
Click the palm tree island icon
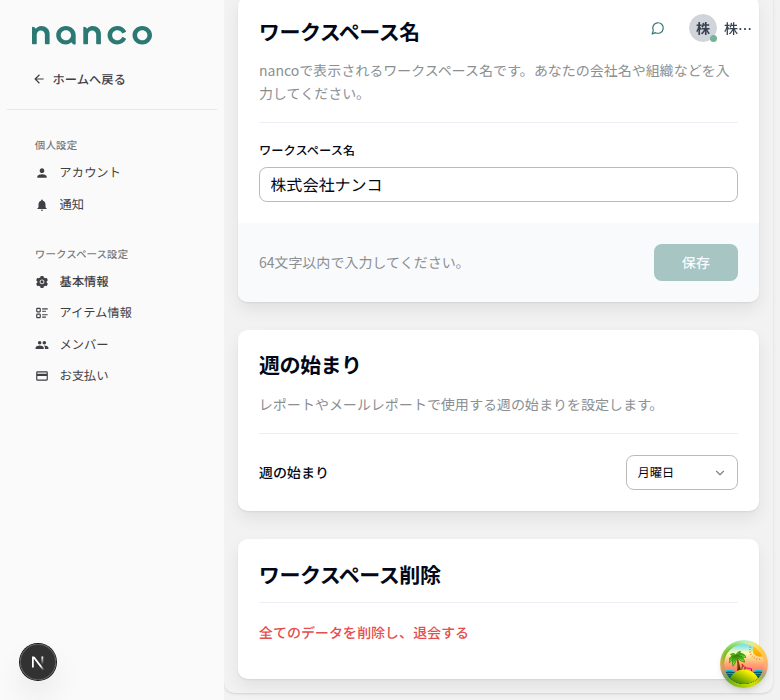pyautogui.click(x=744, y=664)
